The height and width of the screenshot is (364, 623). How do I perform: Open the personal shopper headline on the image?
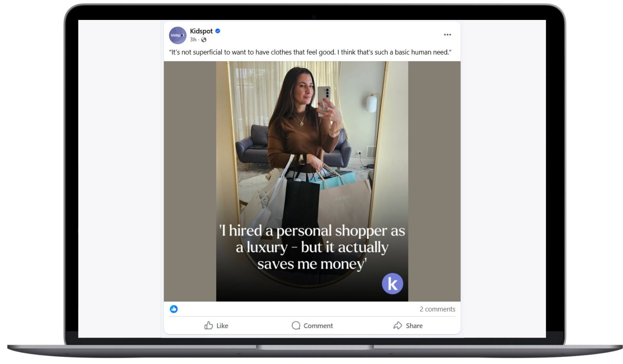point(312,247)
